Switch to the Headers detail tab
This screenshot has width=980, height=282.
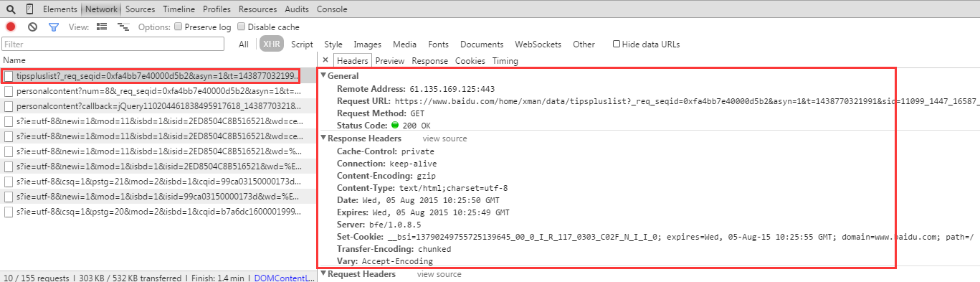tap(352, 61)
